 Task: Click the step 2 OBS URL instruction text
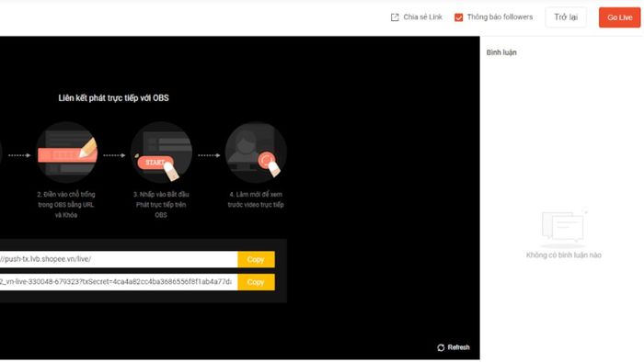(x=66, y=205)
